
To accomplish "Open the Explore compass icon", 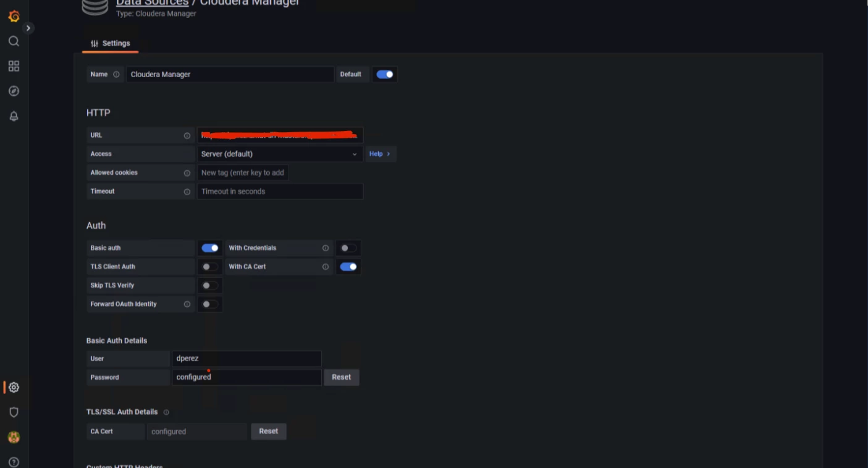I will (14, 91).
